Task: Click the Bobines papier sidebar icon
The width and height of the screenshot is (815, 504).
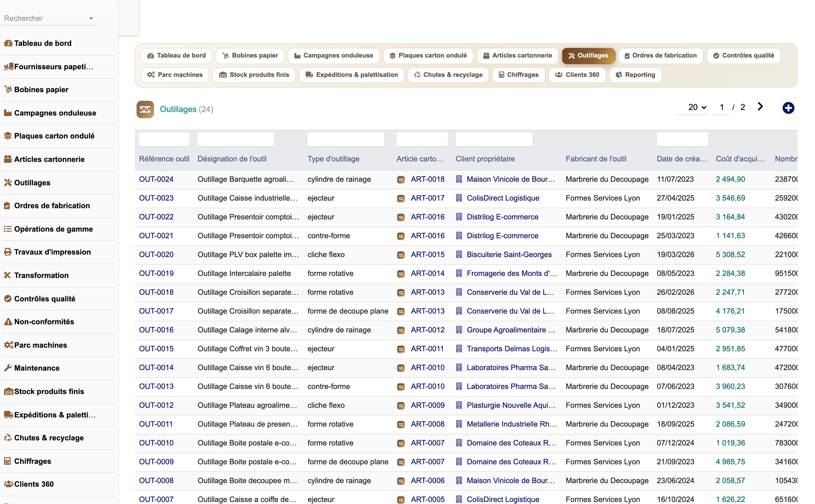Action: [8, 90]
